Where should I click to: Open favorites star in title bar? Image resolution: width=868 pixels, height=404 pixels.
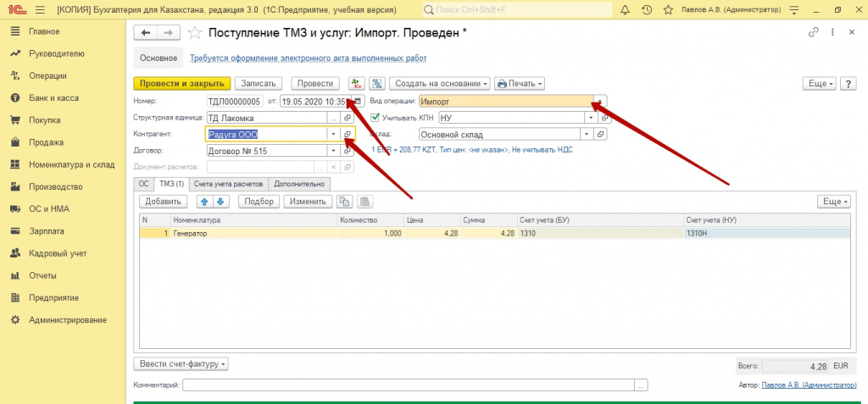(x=668, y=10)
